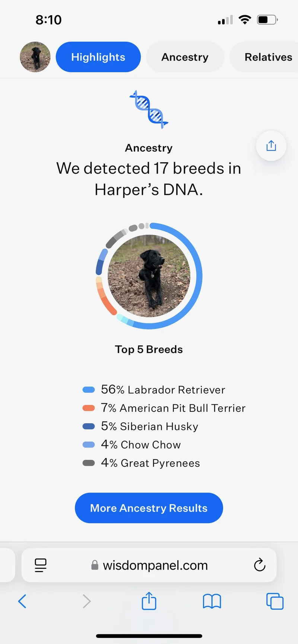This screenshot has height=644, width=298.
Task: Open Safari bookmarks book icon
Action: point(212,601)
